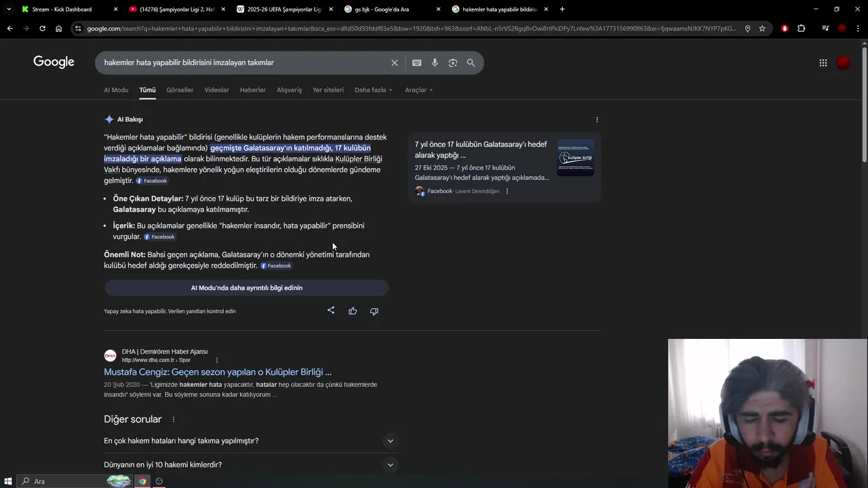Screen dimensions: 868x488
Task: Open browser home page button
Action: [58, 28]
